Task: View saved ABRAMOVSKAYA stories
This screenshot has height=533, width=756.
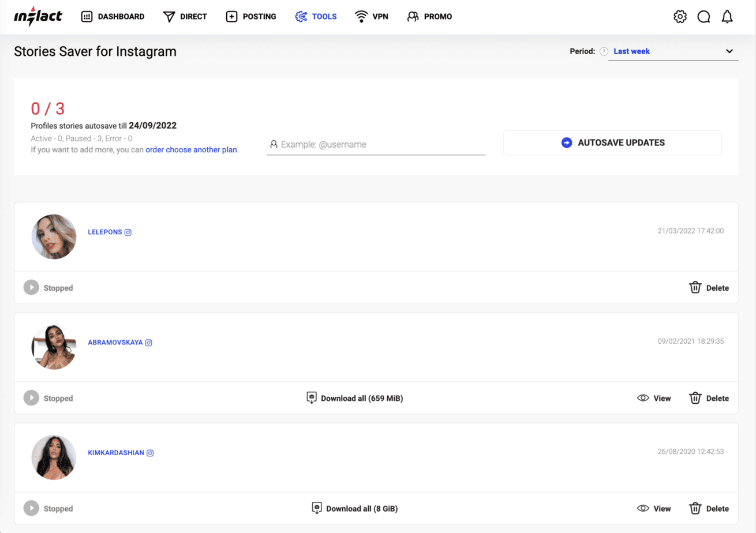Action: point(654,398)
